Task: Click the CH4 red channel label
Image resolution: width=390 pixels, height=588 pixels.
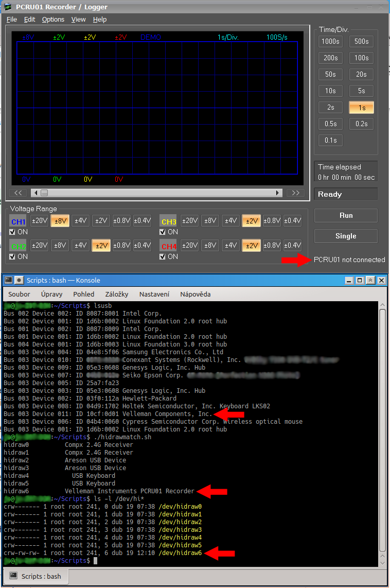Action: [169, 246]
